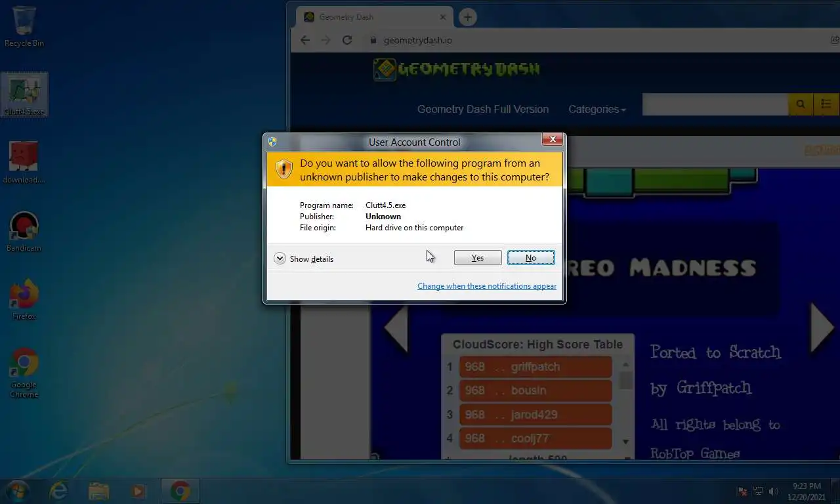Switch to Chrome via taskbar button
Viewport: 840px width, 504px height.
point(180,491)
